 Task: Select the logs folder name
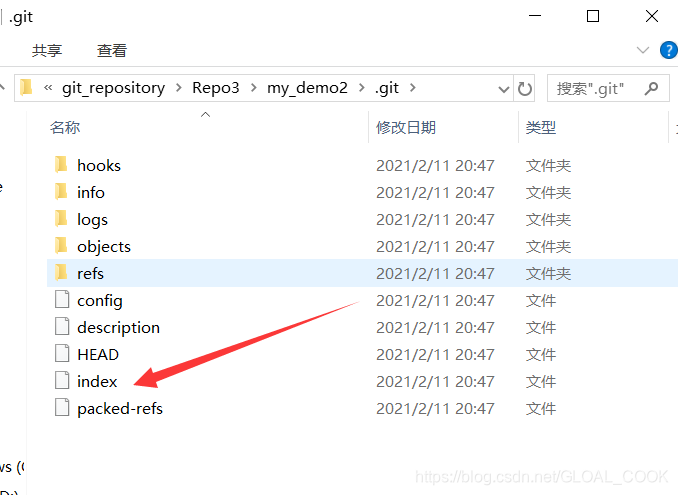click(x=92, y=220)
